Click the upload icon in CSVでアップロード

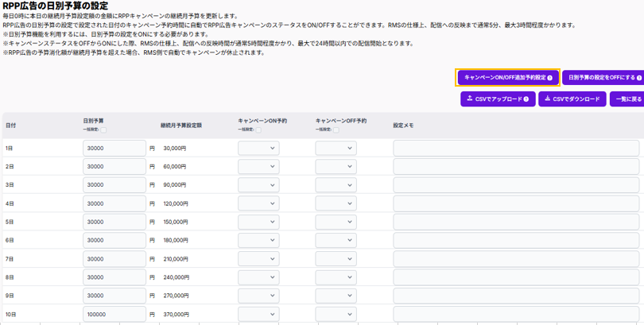coord(470,99)
